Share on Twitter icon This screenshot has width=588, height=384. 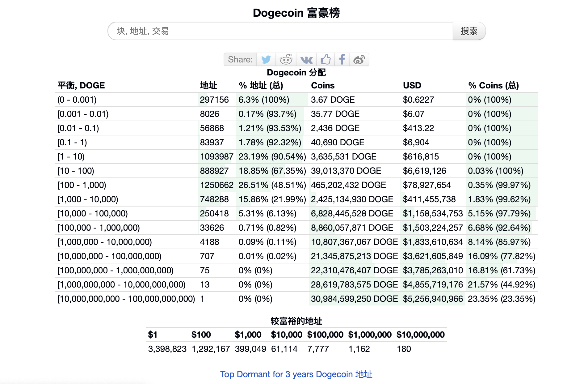pyautogui.click(x=266, y=59)
